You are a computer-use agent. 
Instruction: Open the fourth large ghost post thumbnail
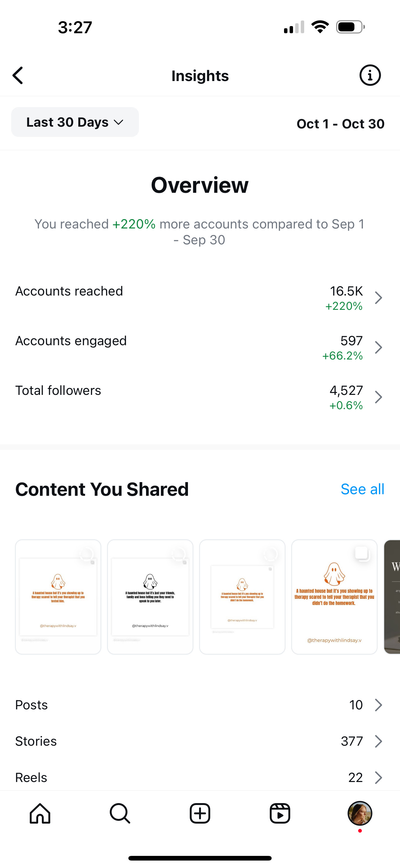tap(334, 597)
